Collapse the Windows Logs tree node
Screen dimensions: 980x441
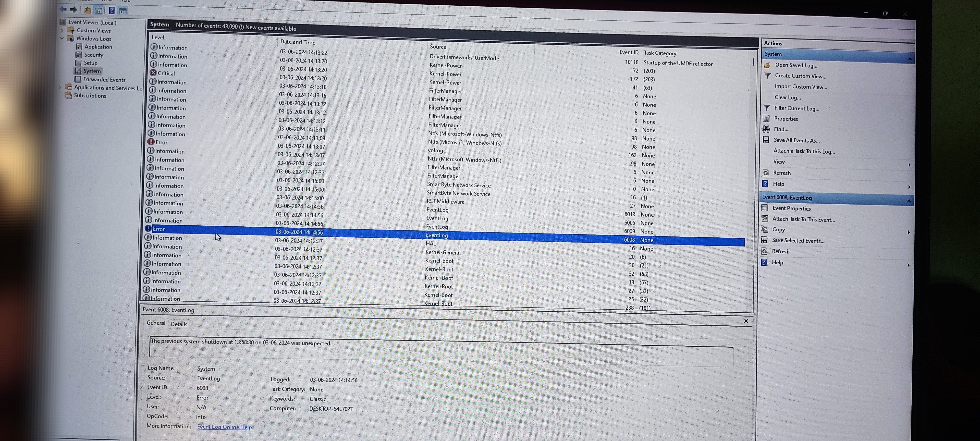[x=62, y=38]
